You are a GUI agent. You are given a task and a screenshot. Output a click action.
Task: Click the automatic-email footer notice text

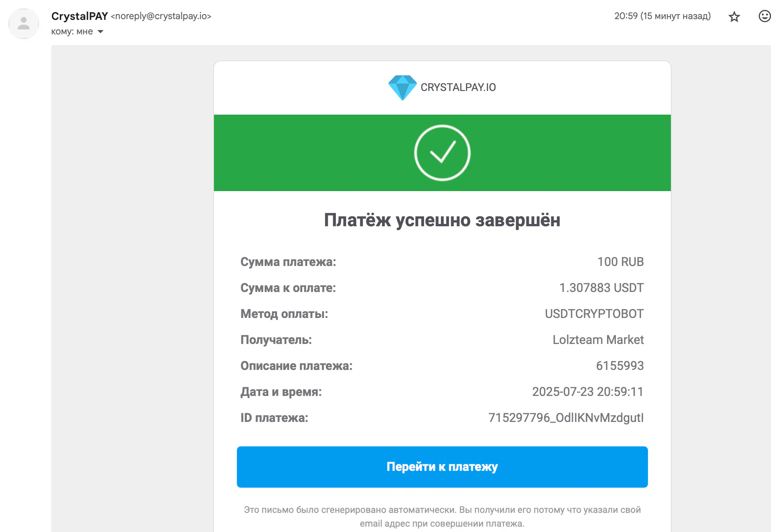tap(442, 516)
